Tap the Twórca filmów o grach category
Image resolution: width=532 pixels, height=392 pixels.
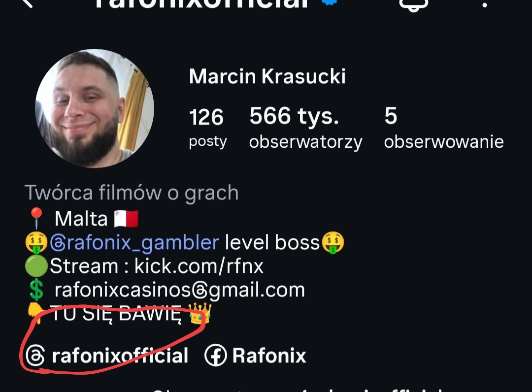click(132, 193)
